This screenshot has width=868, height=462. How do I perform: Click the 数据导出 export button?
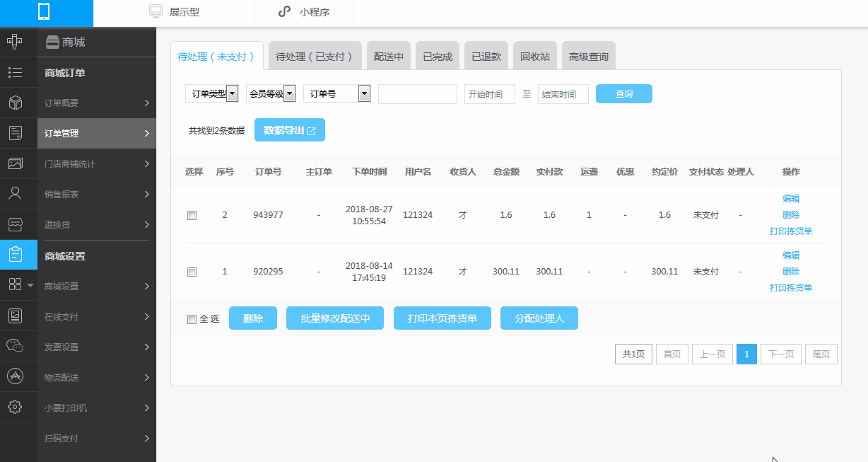point(290,130)
